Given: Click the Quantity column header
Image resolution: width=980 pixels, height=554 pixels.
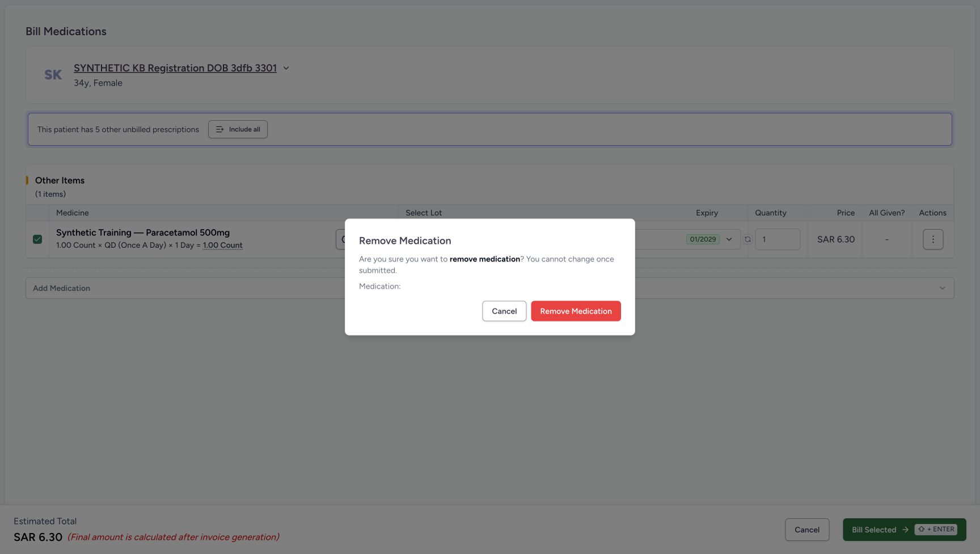Looking at the screenshot, I should pos(770,213).
